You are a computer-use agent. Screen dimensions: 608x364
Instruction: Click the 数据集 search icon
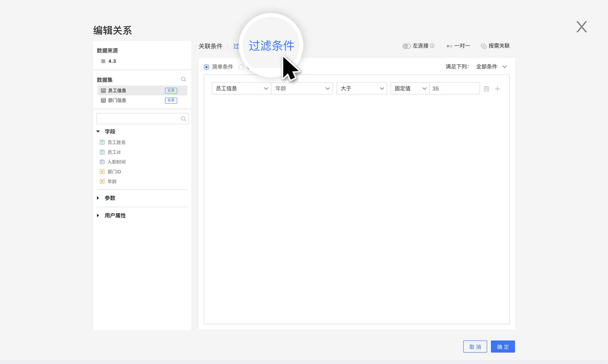[183, 79]
